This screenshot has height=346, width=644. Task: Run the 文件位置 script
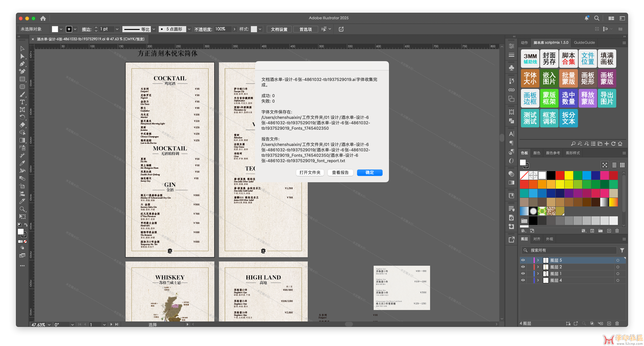click(x=588, y=59)
